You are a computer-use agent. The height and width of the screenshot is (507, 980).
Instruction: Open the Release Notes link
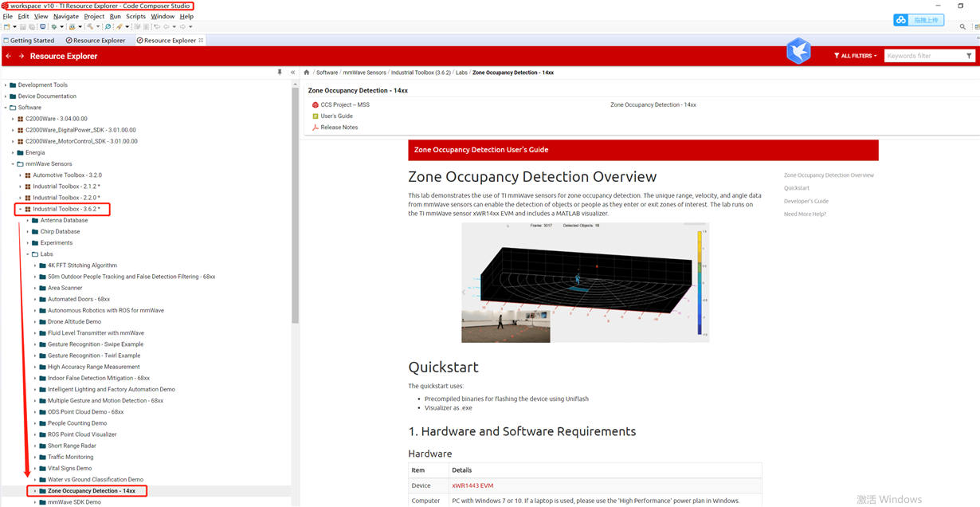339,127
